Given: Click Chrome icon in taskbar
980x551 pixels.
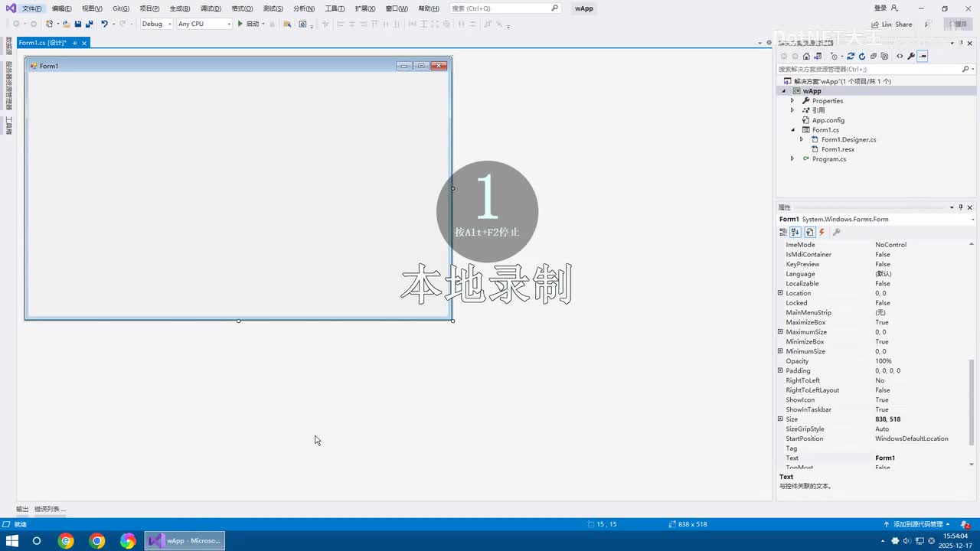Looking at the screenshot, I should click(x=97, y=541).
